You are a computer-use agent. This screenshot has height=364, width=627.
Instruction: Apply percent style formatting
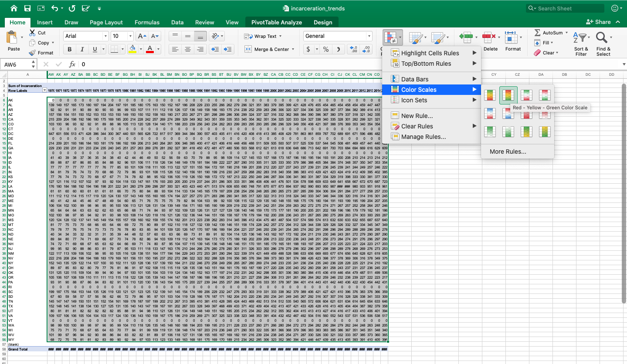(x=325, y=49)
